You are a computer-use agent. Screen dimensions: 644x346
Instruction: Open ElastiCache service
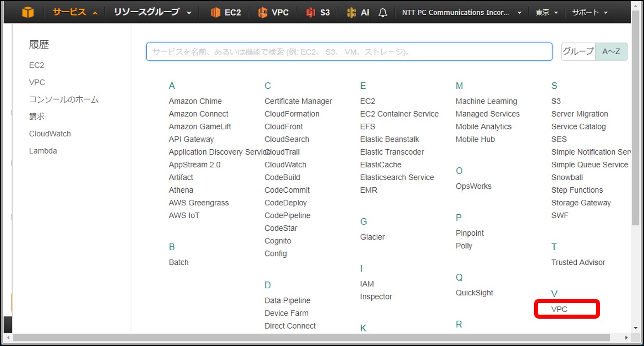(x=381, y=164)
